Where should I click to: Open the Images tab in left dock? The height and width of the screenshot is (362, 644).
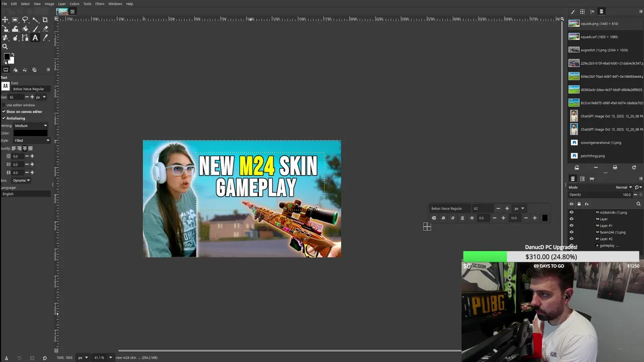(34, 69)
